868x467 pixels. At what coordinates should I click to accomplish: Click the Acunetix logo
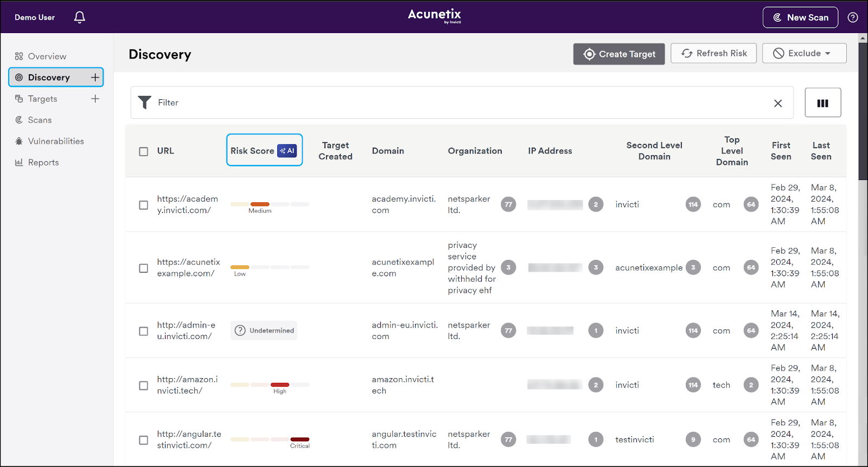[x=435, y=16]
